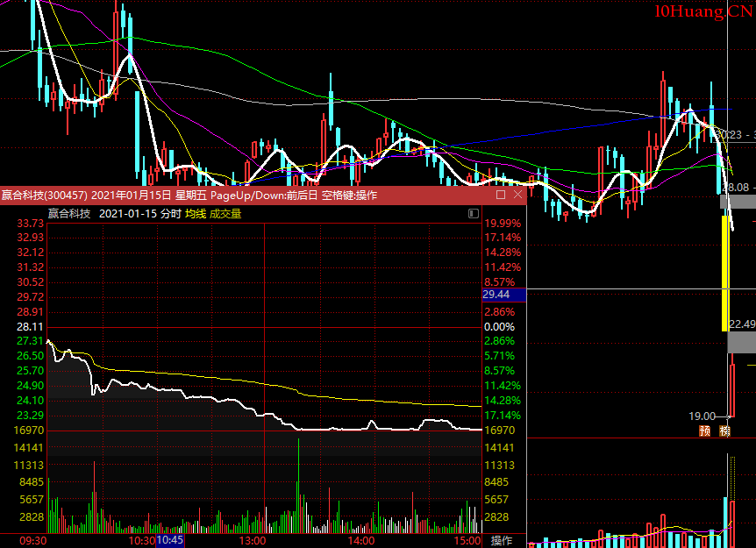Click the large yellow candlestick bar
756x548 pixels.
coord(725,272)
